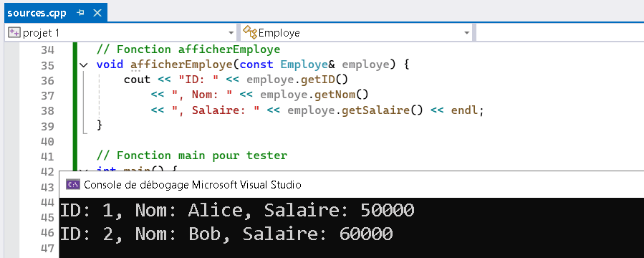Click the projet 1 C++ project icon
Screen dimensions: 644x258
[x=14, y=32]
